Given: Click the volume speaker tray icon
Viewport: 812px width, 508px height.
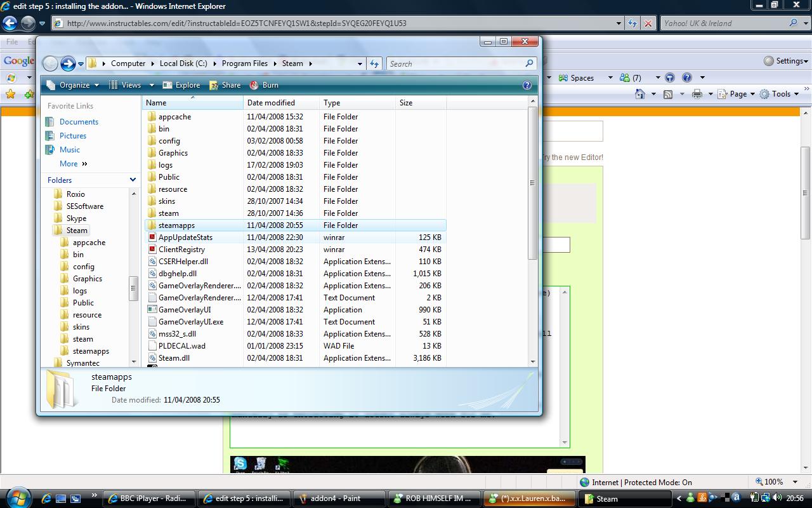Looking at the screenshot, I should point(776,498).
